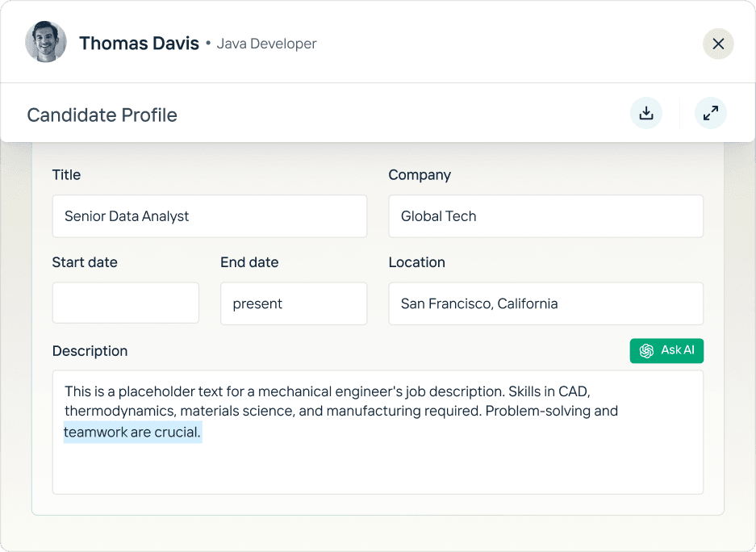Click the Start date label
Viewport: 756px width, 552px height.
click(x=85, y=262)
